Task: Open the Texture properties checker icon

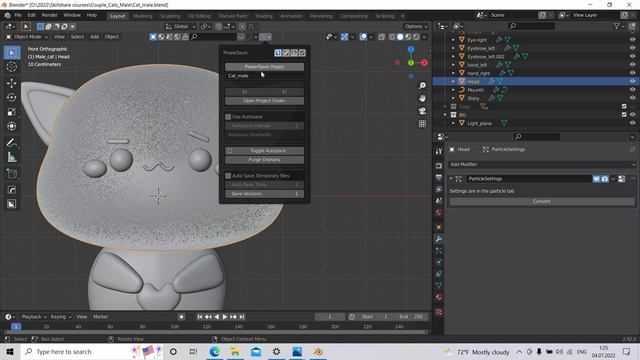Action: (439, 312)
